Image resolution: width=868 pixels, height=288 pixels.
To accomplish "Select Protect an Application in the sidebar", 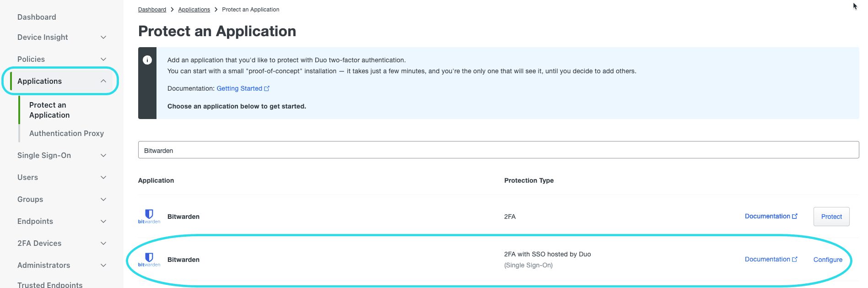I will point(49,110).
